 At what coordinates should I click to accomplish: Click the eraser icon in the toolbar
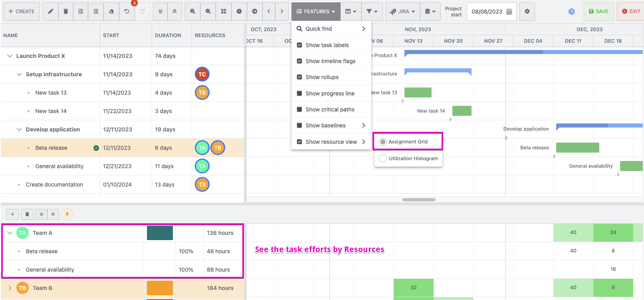tap(111, 12)
